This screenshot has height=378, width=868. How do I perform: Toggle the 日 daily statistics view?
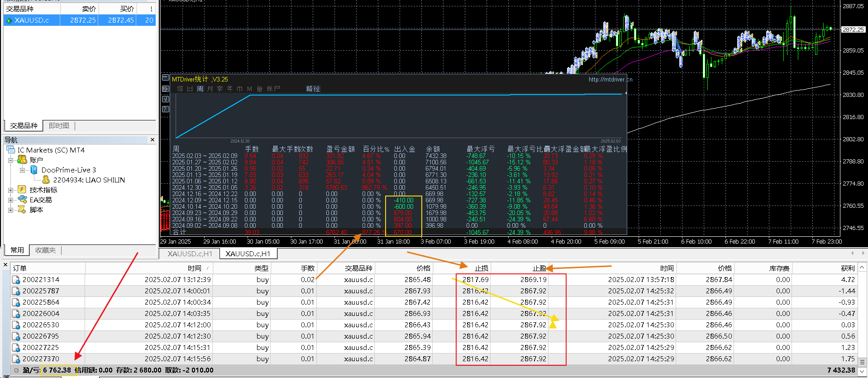[x=190, y=89]
